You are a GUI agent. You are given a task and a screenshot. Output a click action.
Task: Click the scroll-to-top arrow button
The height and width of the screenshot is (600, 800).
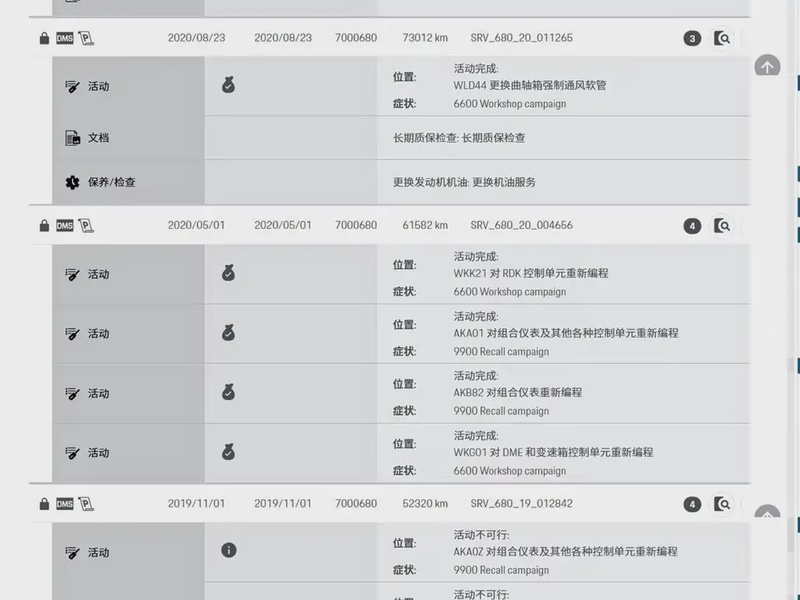pos(767,67)
